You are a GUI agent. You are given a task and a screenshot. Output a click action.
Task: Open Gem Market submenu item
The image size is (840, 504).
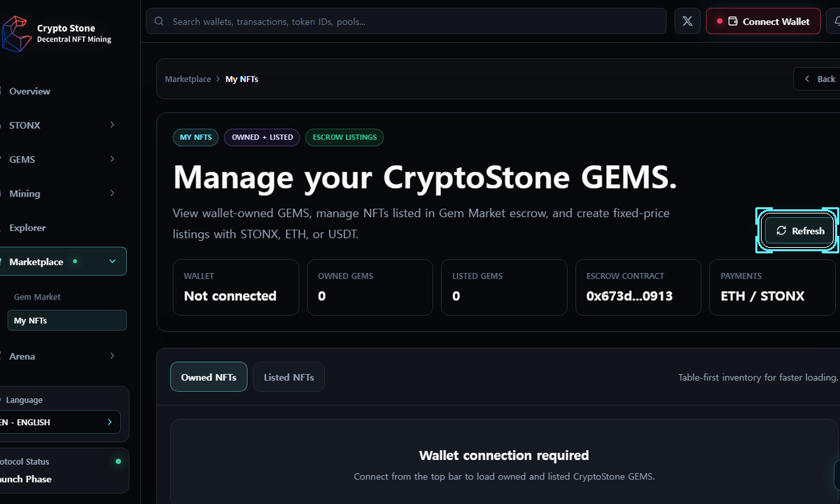pos(67,297)
